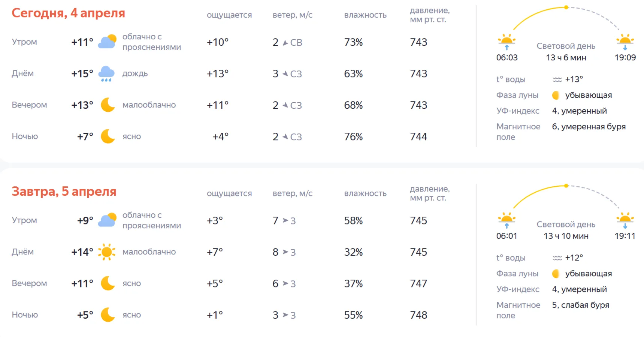Click the wind arrow next to СВ
The image size is (644, 337).
point(285,43)
